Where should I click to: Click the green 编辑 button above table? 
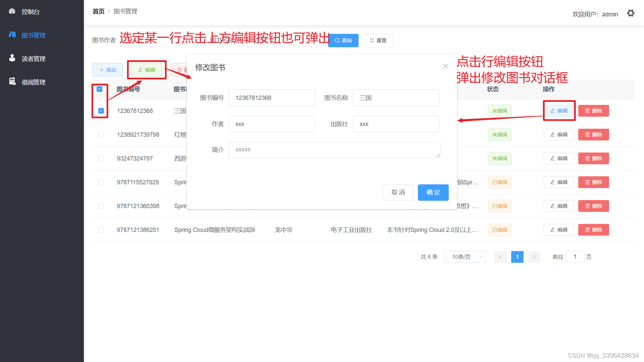pyautogui.click(x=147, y=70)
